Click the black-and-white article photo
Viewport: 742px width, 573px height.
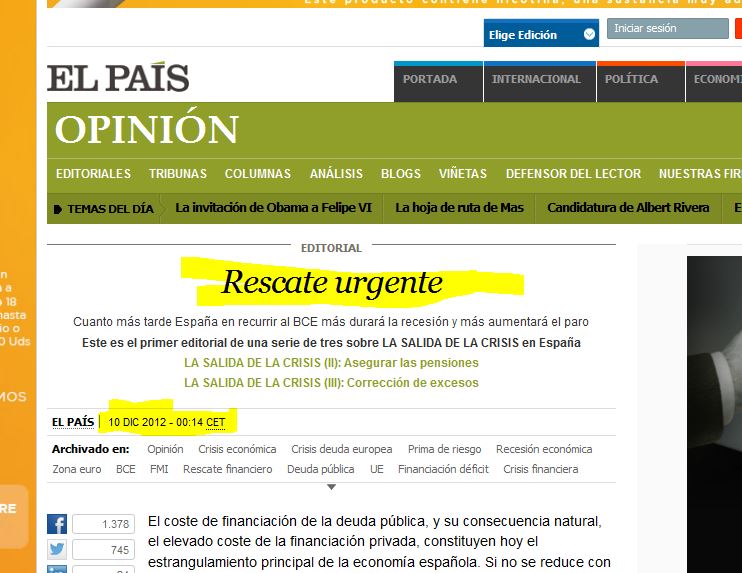click(715, 414)
